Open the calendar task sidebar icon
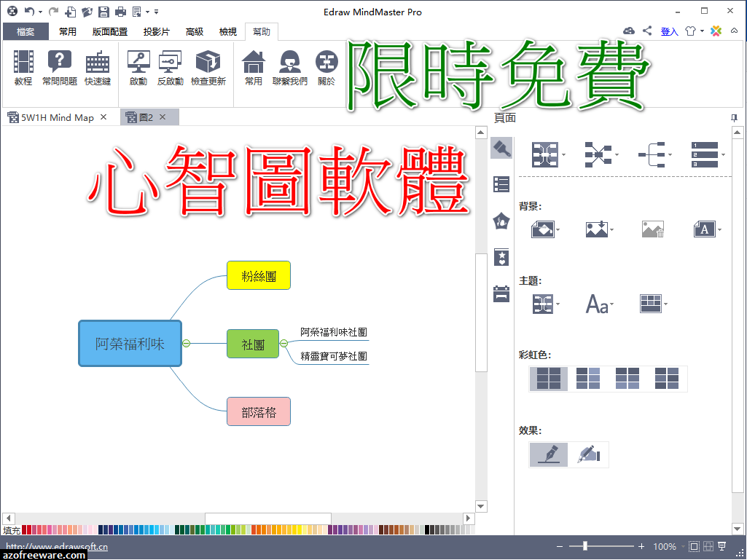The image size is (747, 560). pyautogui.click(x=501, y=293)
